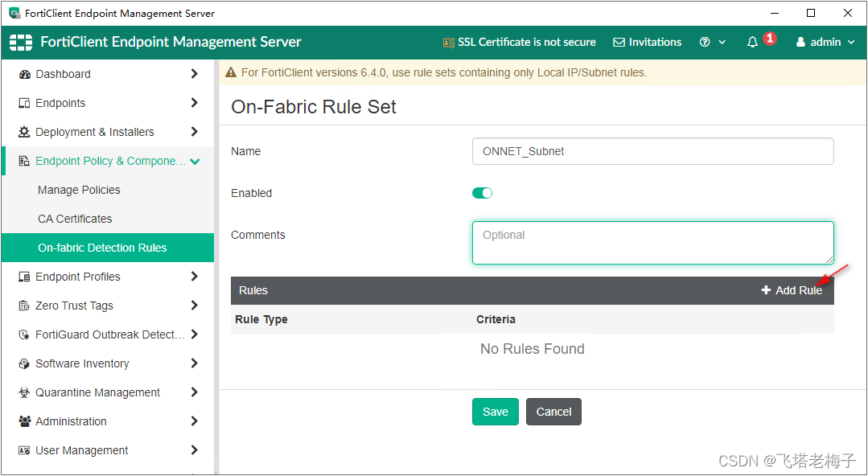The image size is (868, 476).
Task: Collapse Endpoint Policy & Components chevron
Action: click(x=195, y=161)
